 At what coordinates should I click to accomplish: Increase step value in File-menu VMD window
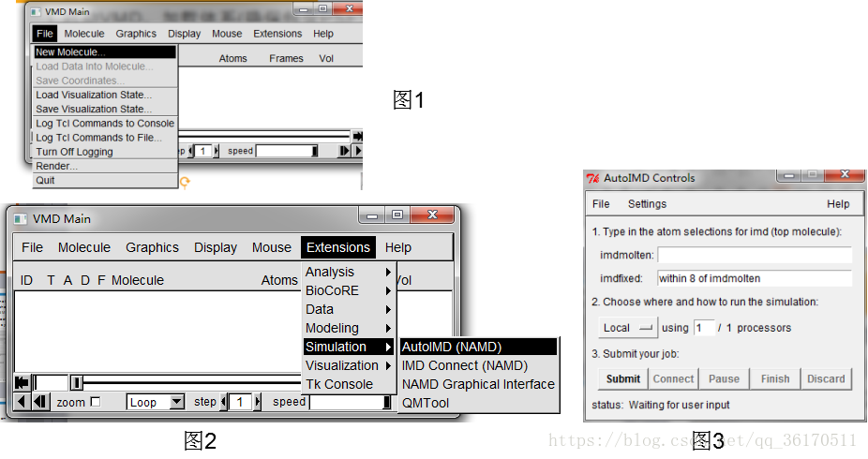tap(216, 151)
